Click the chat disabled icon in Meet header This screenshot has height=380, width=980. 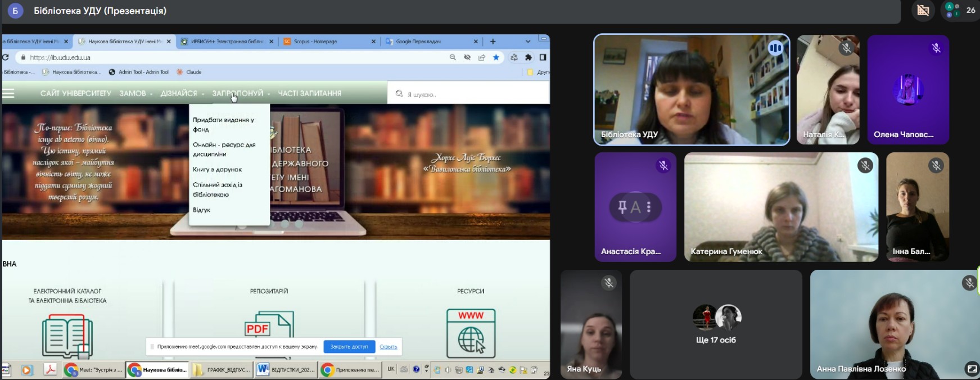(923, 11)
